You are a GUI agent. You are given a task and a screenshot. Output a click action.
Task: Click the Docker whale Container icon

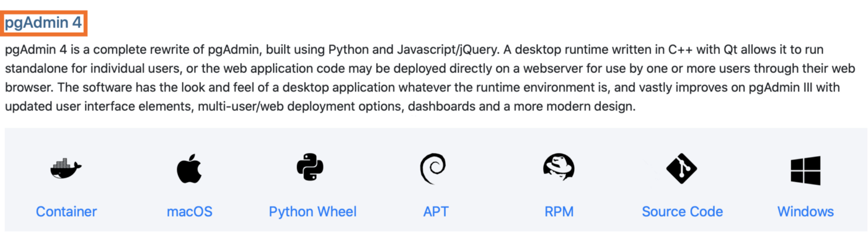(66, 169)
